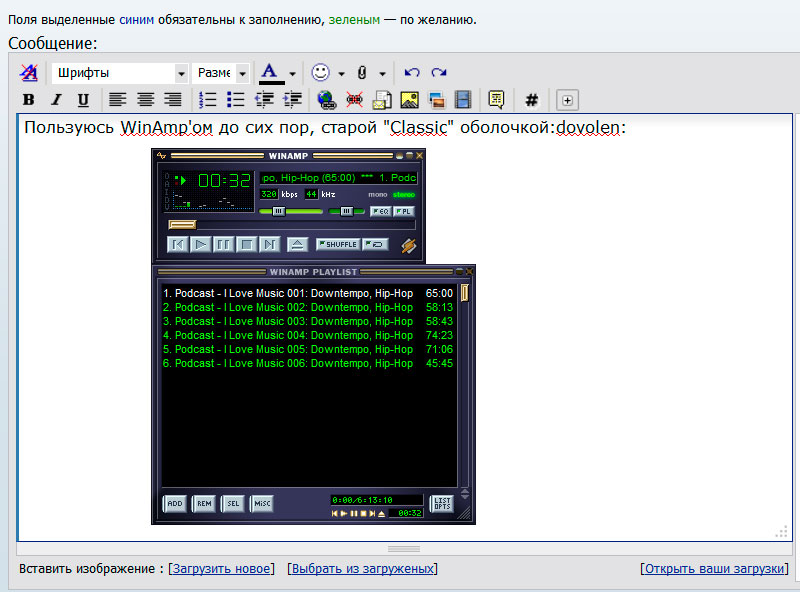Click Winamp's stop button

pos(246,245)
